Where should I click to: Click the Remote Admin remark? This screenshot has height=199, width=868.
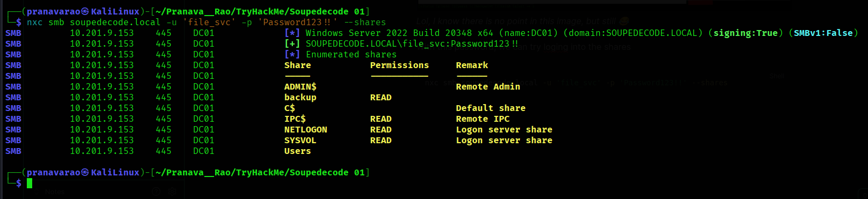pos(488,87)
